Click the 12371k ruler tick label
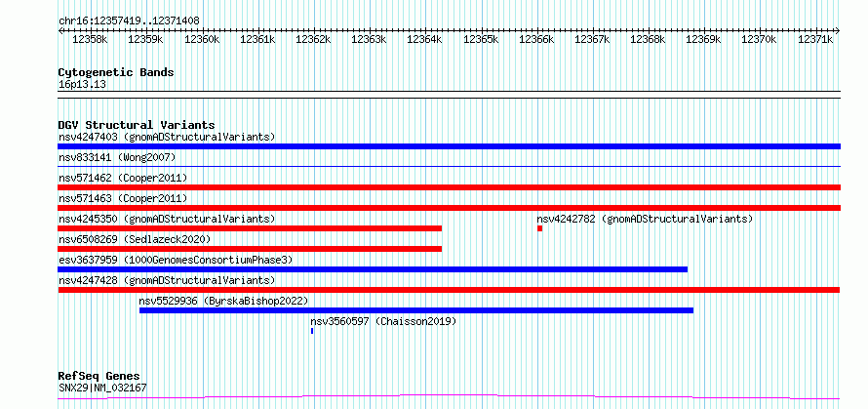Image resolution: width=868 pixels, height=409 pixels. click(815, 40)
